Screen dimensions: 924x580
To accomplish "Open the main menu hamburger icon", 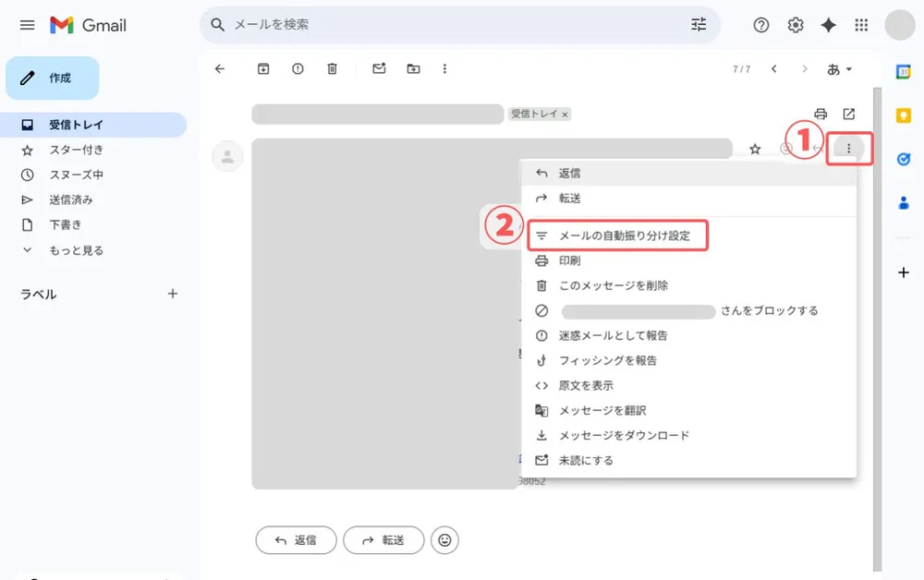I will (27, 25).
